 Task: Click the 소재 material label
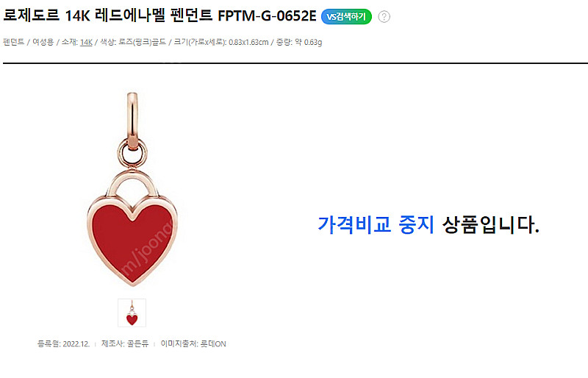tap(68, 42)
